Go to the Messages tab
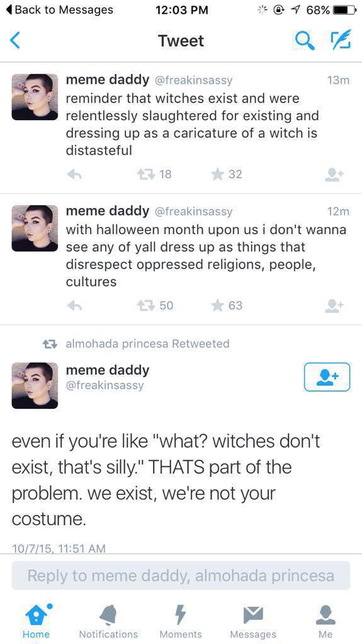The image size is (362, 644). coord(253,620)
